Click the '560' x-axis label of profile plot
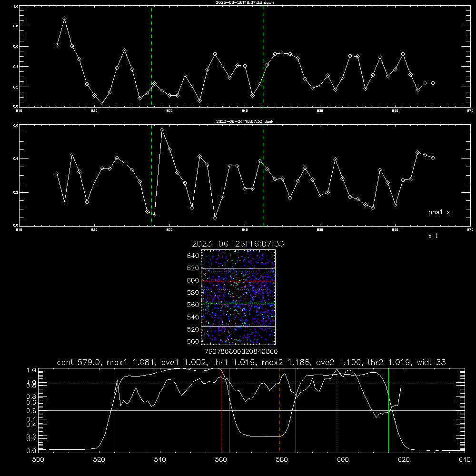Image resolution: width=476 pixels, height=476 pixels. (x=221, y=460)
